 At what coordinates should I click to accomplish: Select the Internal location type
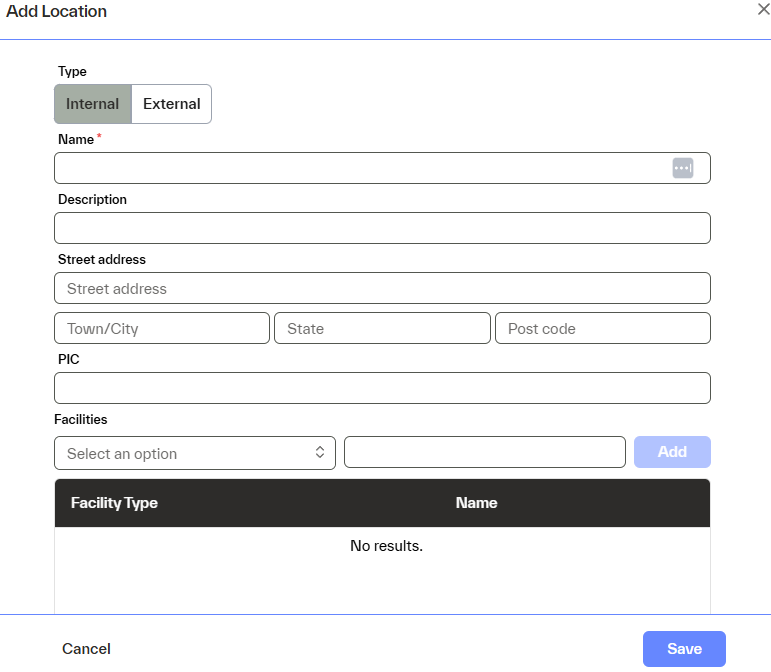pos(93,104)
